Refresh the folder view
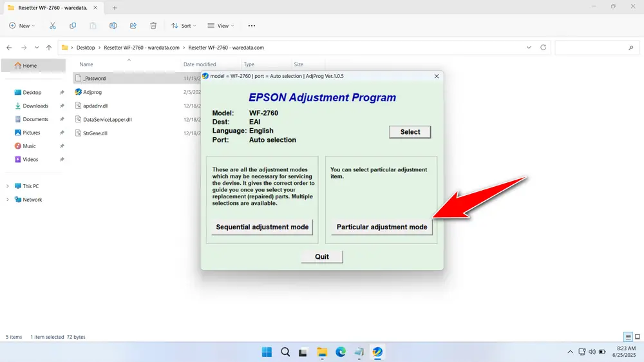644x362 pixels. (x=543, y=47)
